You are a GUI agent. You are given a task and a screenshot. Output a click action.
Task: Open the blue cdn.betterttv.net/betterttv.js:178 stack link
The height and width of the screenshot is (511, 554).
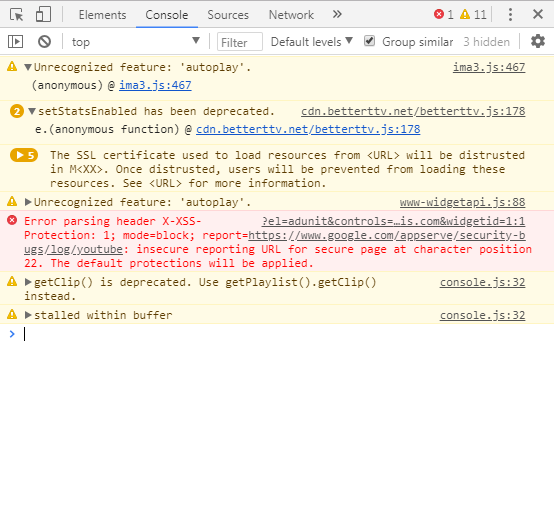coord(308,129)
